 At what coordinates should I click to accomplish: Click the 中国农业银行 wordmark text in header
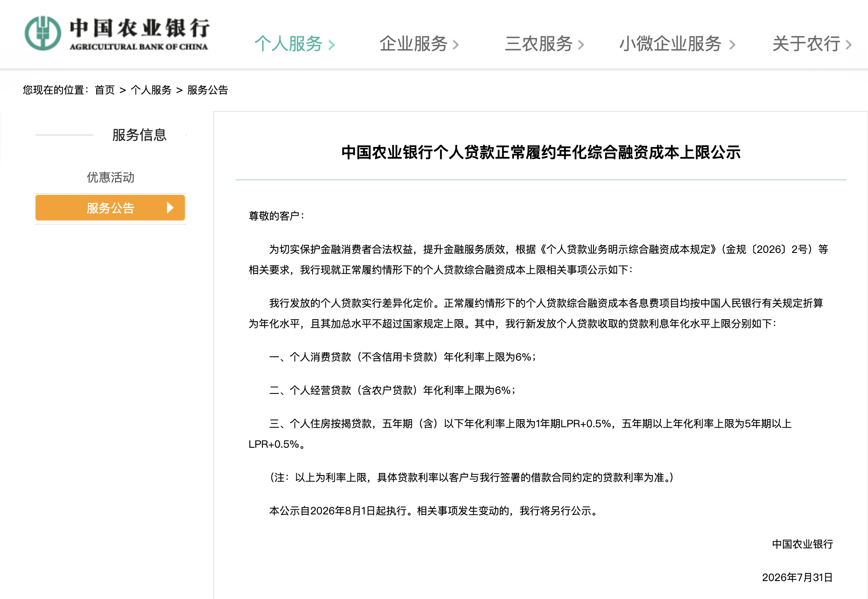point(139,28)
